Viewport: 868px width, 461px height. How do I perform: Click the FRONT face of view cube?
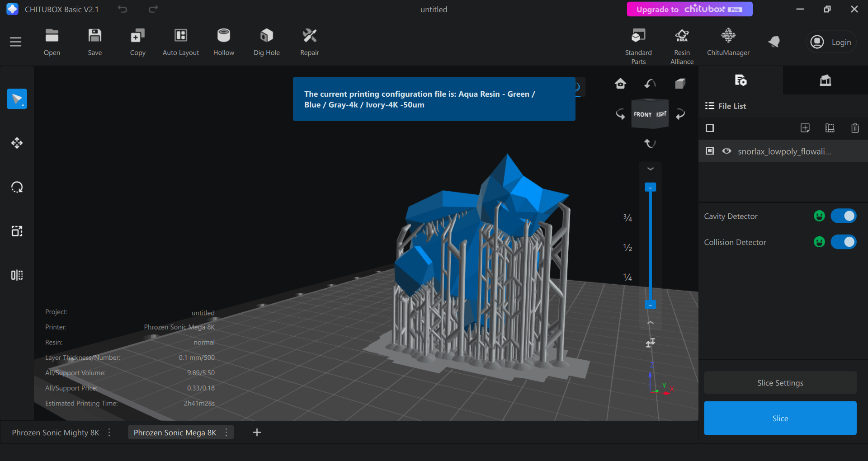642,115
